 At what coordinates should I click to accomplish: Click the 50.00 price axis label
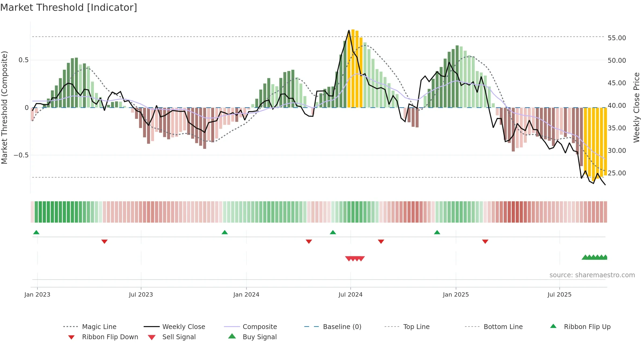[x=617, y=61]
